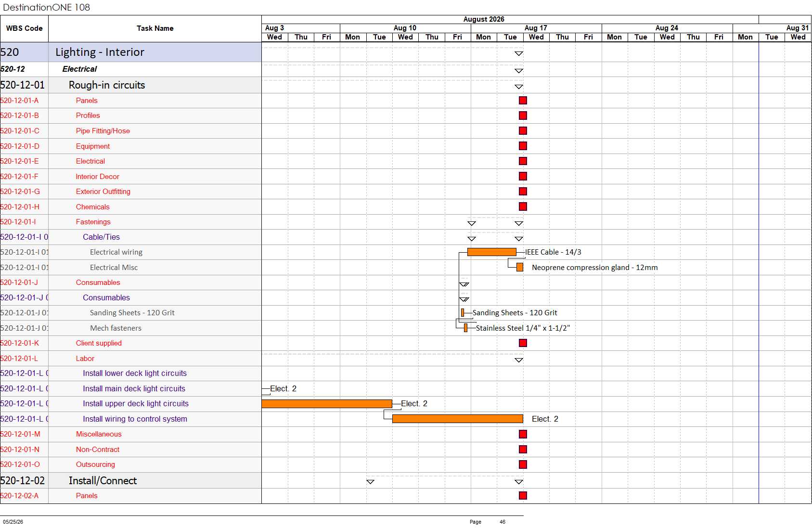Image resolution: width=812 pixels, height=528 pixels.
Task: Click the Aug 24 week header
Action: pyautogui.click(x=667, y=28)
